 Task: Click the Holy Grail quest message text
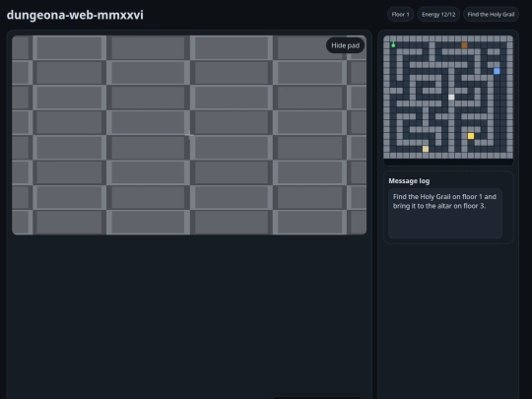444,201
